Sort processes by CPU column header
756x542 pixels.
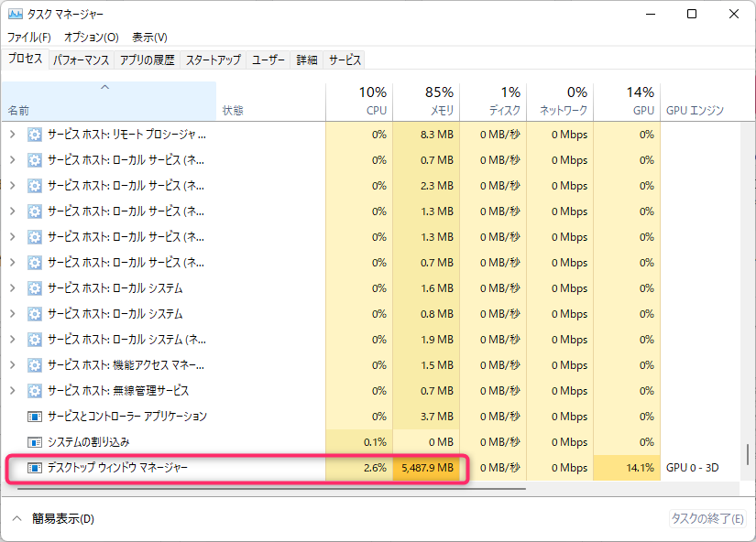coord(359,102)
